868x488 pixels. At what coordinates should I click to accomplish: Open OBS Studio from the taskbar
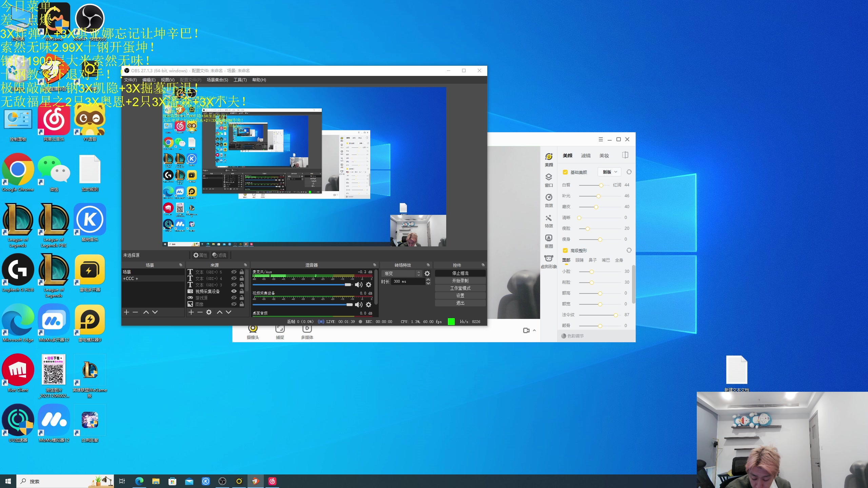pyautogui.click(x=222, y=481)
